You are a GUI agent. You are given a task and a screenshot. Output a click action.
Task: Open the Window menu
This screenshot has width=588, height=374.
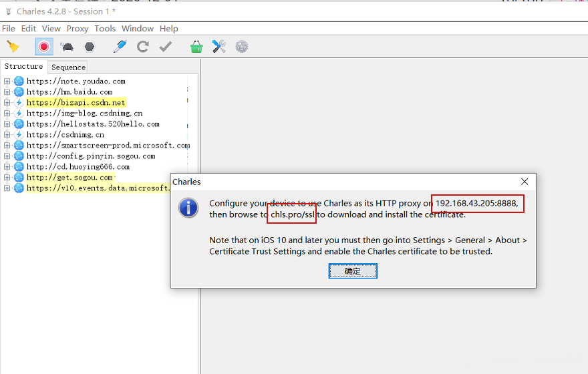pyautogui.click(x=138, y=29)
